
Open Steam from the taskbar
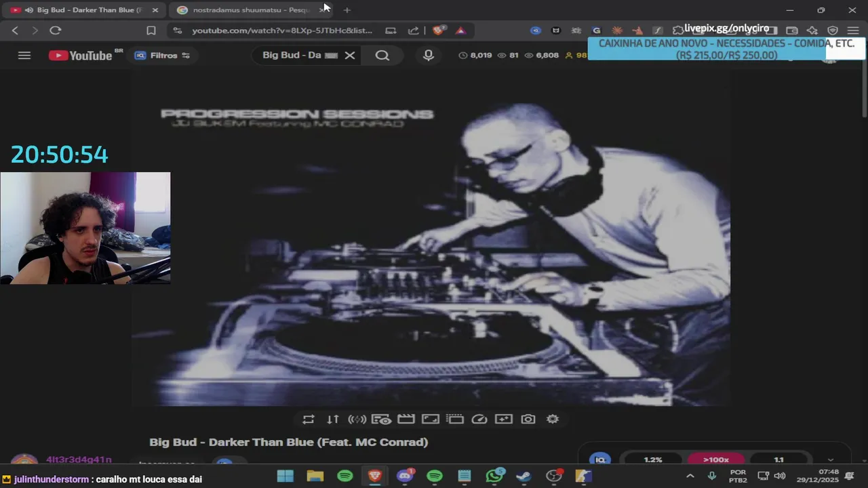click(524, 476)
